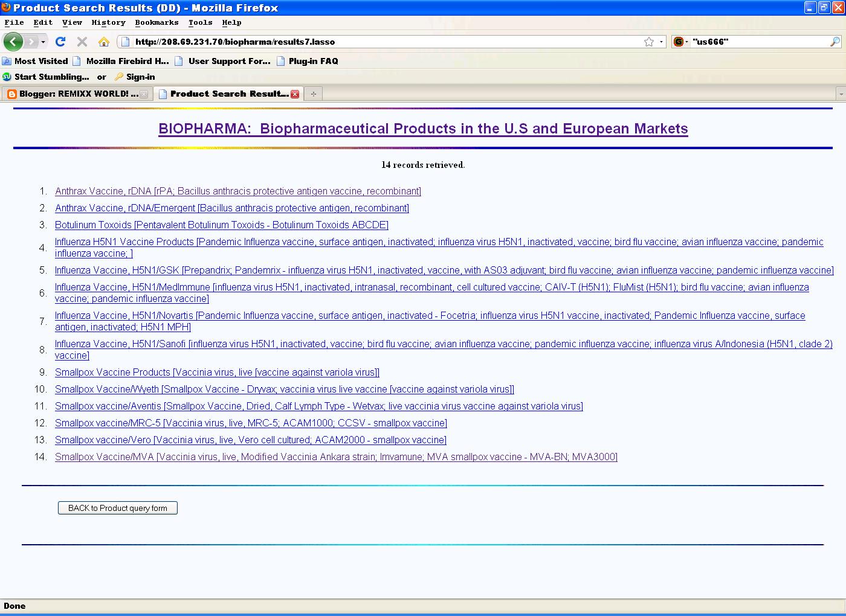Click the "Done" status bar text
The height and width of the screenshot is (616, 846).
pyautogui.click(x=15, y=606)
